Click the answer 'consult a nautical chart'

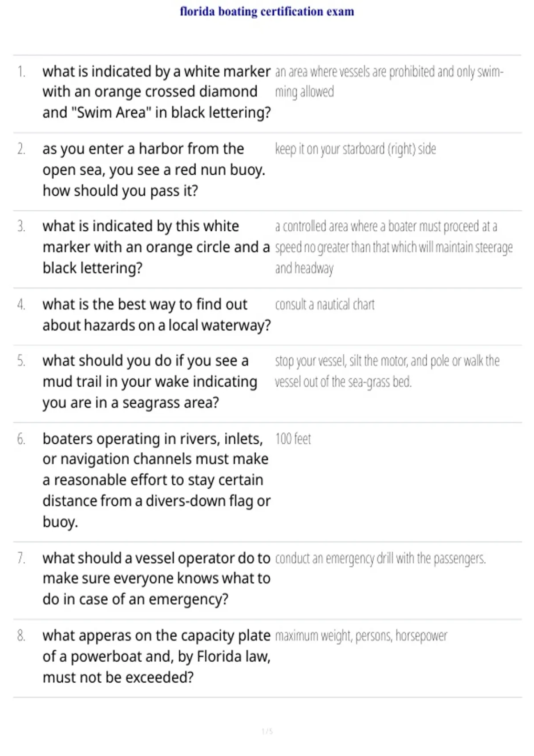tap(325, 305)
